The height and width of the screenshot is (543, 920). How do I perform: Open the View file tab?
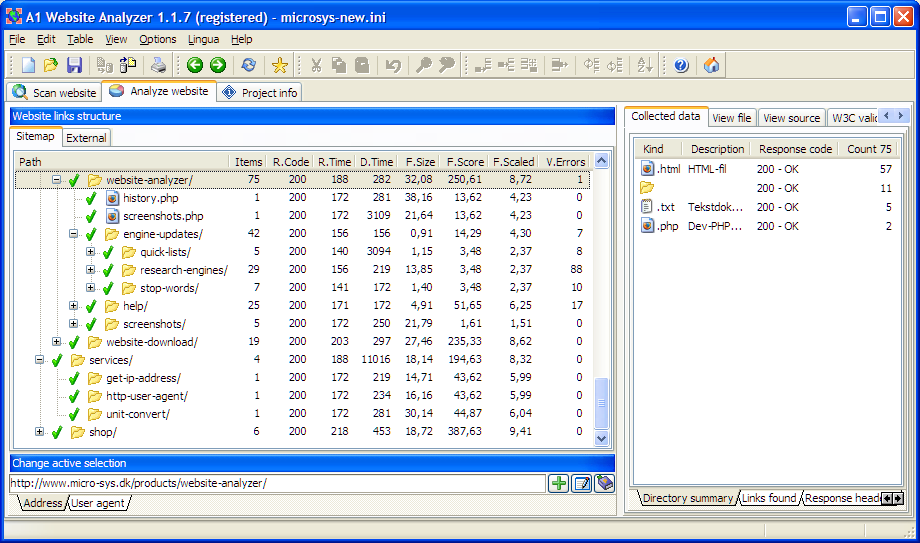[x=732, y=118]
